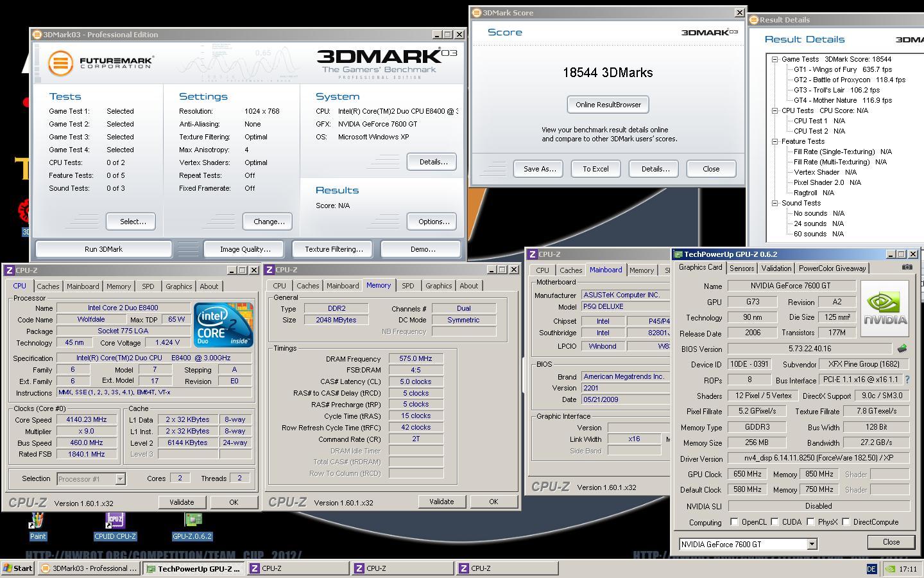Click the GPU-Z screenshot camera icon

point(907,267)
